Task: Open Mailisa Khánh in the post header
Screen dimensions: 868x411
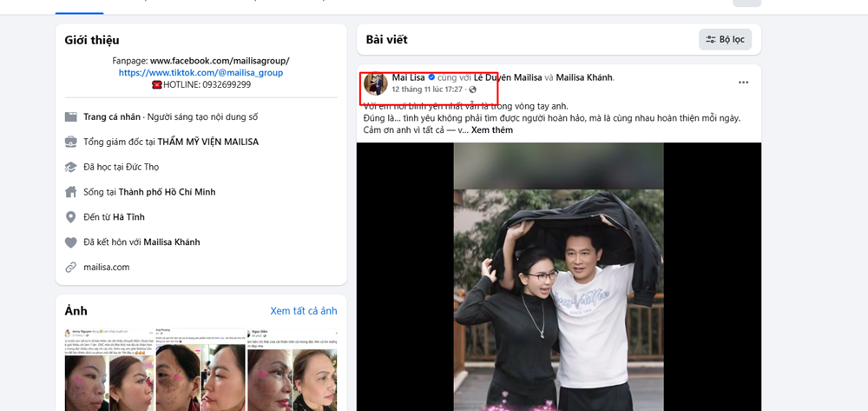Action: pos(583,77)
